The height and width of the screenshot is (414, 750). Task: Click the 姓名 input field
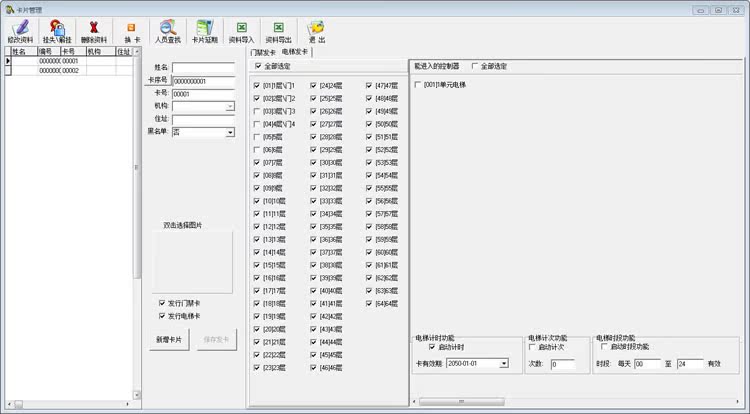click(203, 67)
